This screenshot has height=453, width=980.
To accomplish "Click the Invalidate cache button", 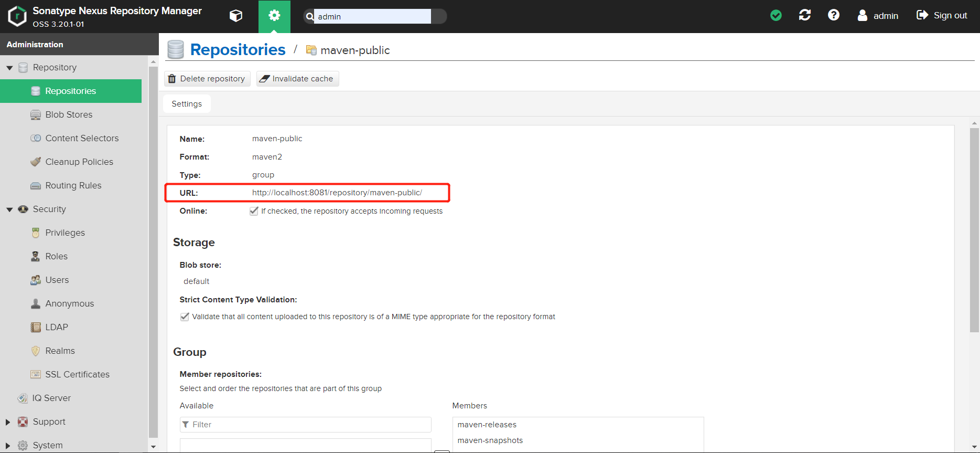I will (x=297, y=79).
